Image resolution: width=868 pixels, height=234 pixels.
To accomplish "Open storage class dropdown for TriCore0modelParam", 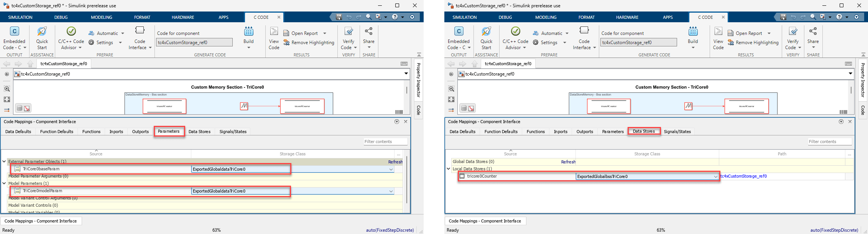I will [391, 191].
